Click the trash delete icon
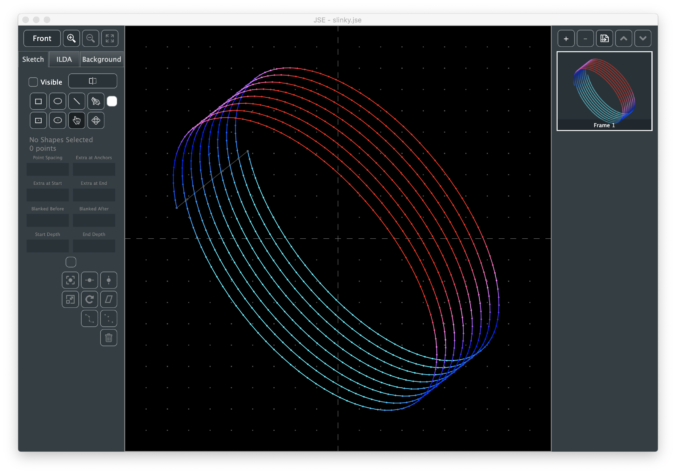 [x=108, y=338]
